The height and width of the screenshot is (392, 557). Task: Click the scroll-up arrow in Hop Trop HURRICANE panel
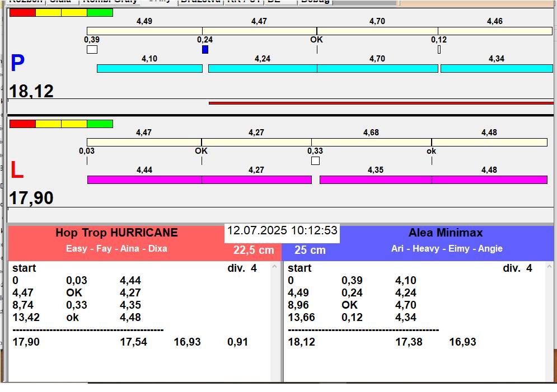274,266
